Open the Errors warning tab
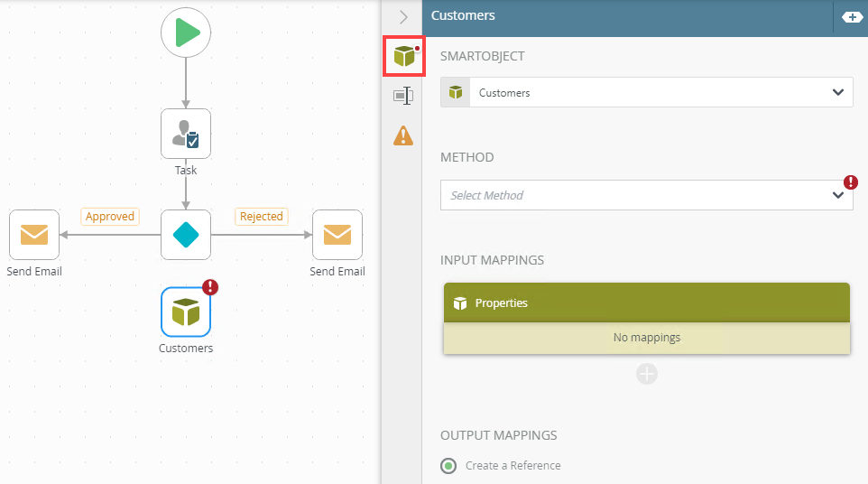This screenshot has height=484, width=868. (403, 135)
